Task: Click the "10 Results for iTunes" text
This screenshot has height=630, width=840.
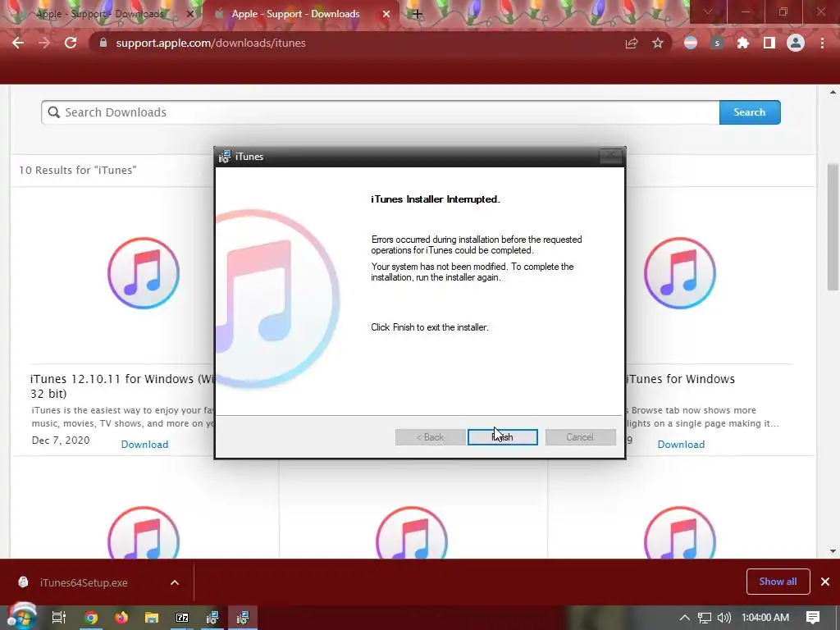Action: pos(78,171)
